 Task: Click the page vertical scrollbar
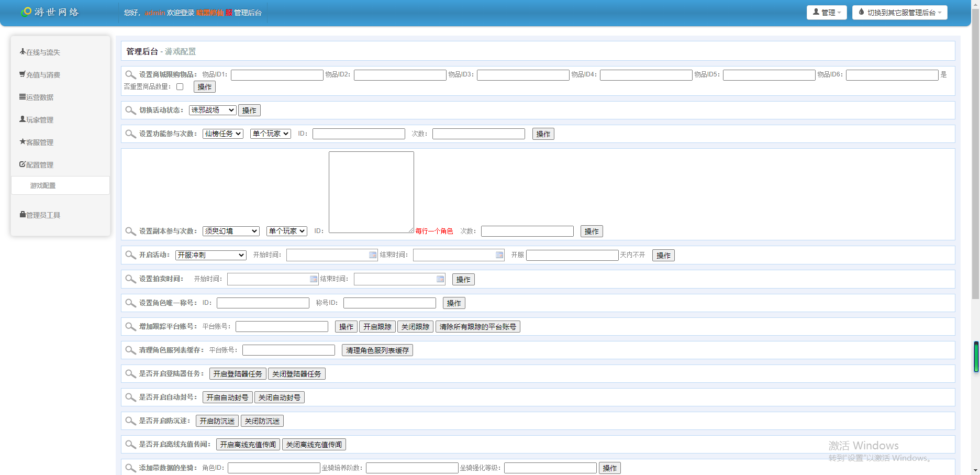pyautogui.click(x=975, y=157)
